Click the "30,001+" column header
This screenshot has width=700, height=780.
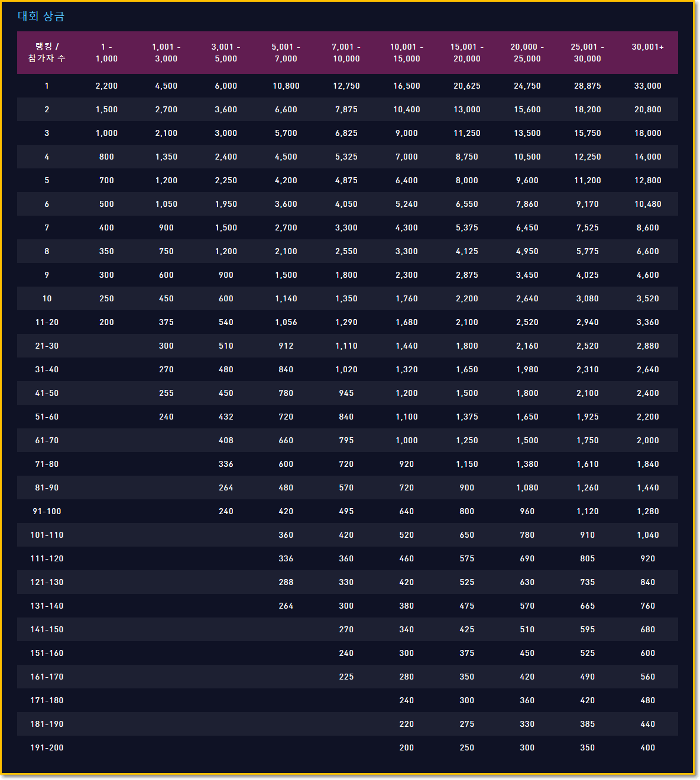[647, 47]
